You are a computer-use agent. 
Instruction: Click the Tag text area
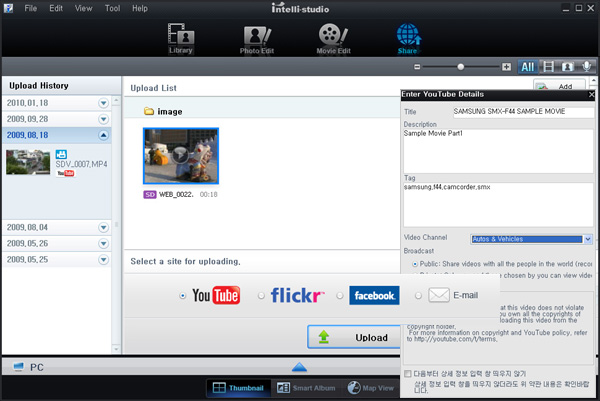(x=499, y=205)
